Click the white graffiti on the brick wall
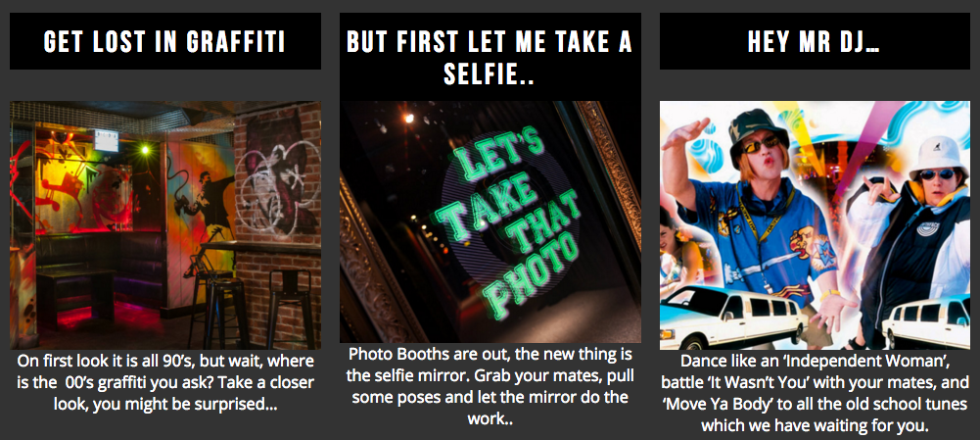The height and width of the screenshot is (440, 980). click(x=277, y=188)
